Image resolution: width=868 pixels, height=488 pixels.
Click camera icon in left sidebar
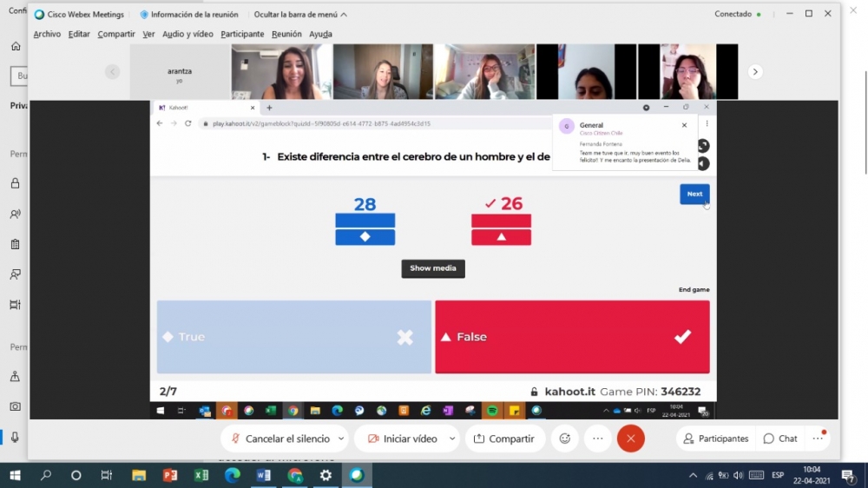click(x=16, y=406)
